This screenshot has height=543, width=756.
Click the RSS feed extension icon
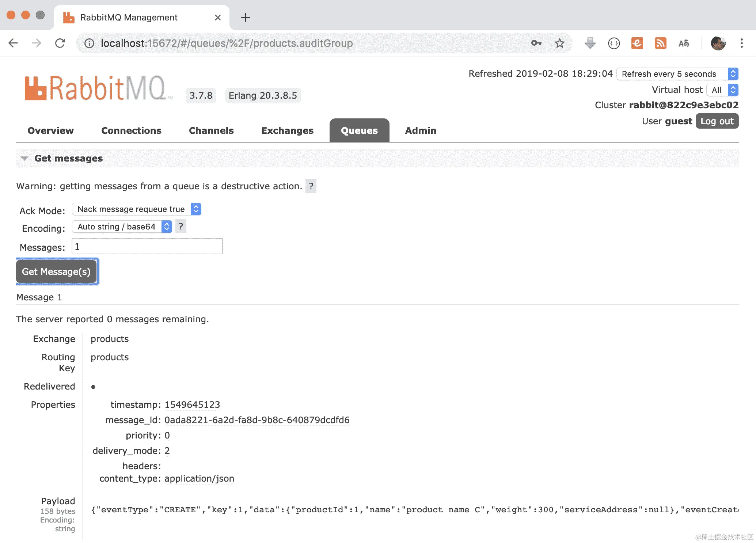[660, 43]
